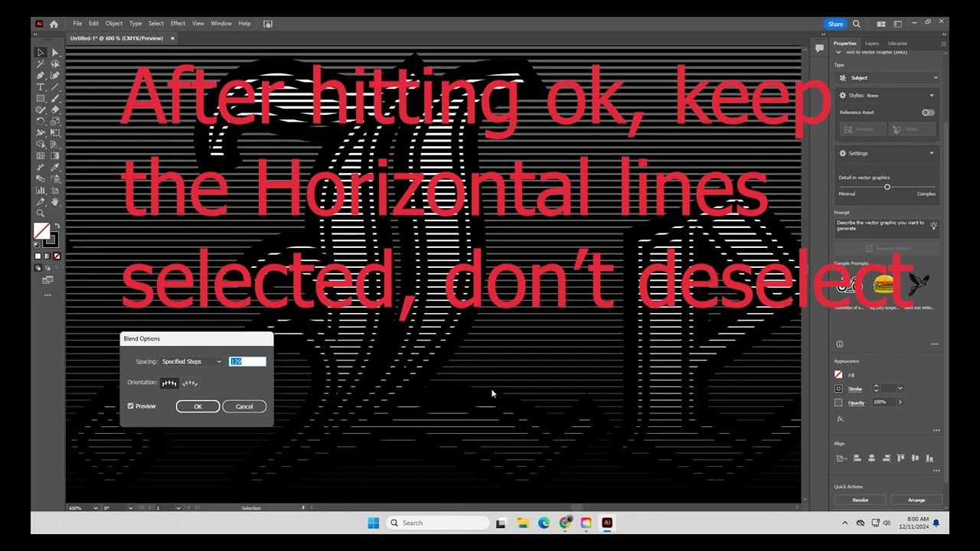Open the zoom level dropdown in the status bar

click(x=96, y=508)
